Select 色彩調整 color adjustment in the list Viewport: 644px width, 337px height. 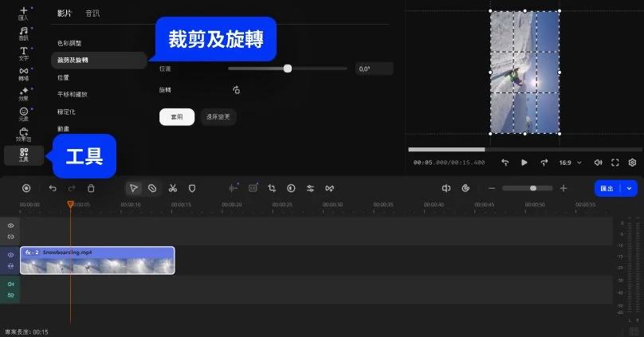pyautogui.click(x=69, y=42)
